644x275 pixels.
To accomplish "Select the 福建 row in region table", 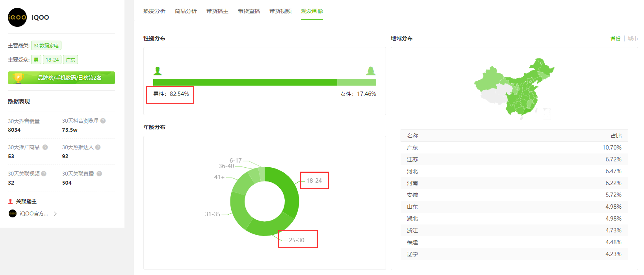I will point(514,242).
